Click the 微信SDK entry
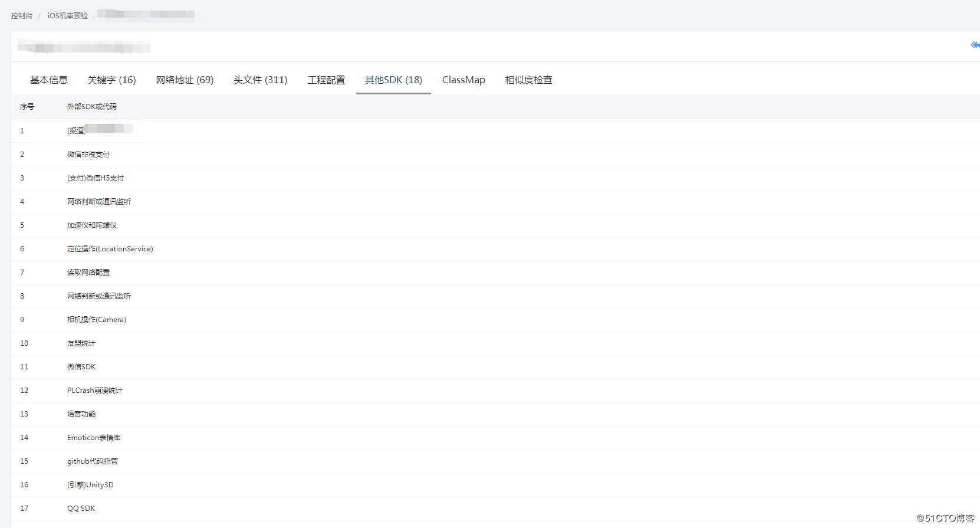This screenshot has width=980, height=528. (x=81, y=367)
